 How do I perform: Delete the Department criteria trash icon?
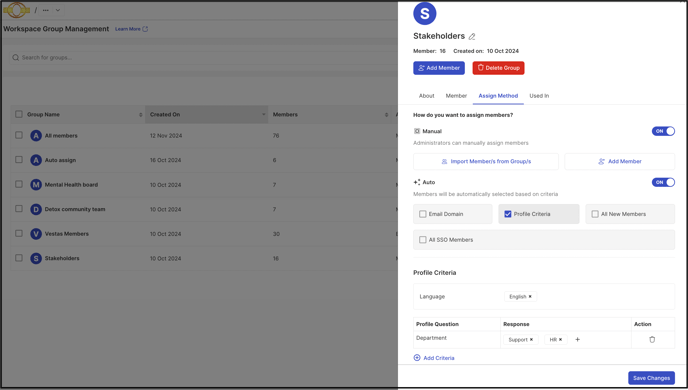tap(652, 340)
